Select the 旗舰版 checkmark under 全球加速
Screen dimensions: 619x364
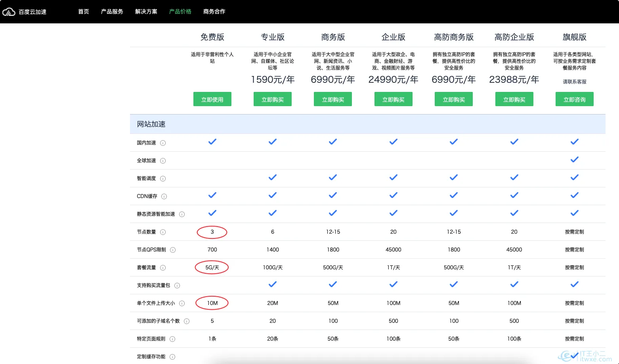coord(574,159)
